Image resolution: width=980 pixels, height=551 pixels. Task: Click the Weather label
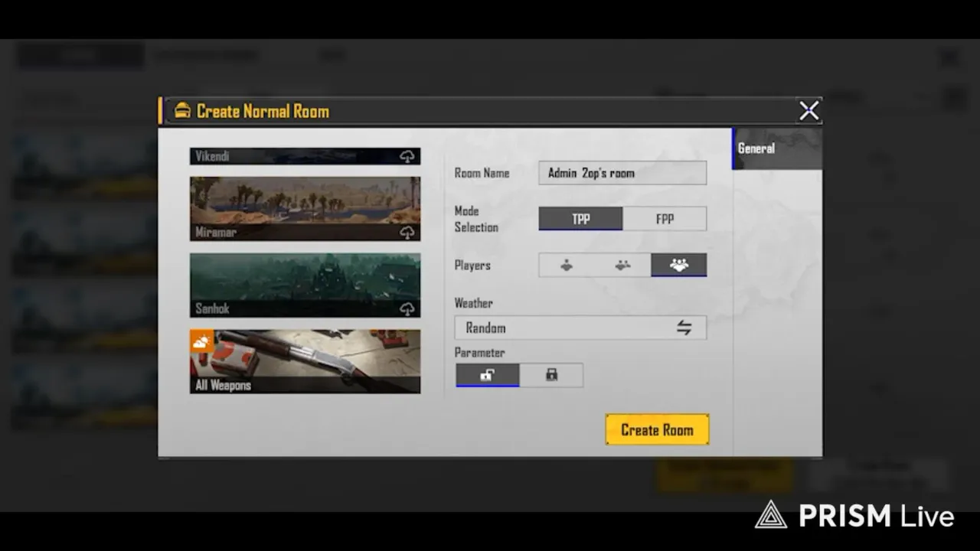[x=474, y=303]
